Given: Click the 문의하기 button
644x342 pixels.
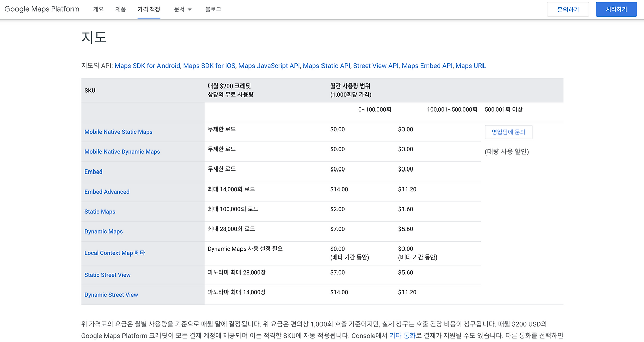Looking at the screenshot, I should click(568, 9).
